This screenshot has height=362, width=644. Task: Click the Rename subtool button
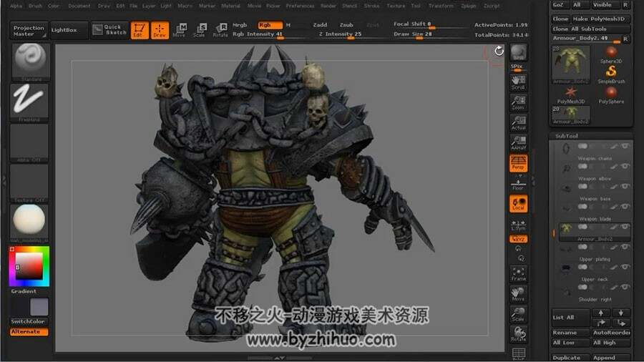pyautogui.click(x=570, y=333)
